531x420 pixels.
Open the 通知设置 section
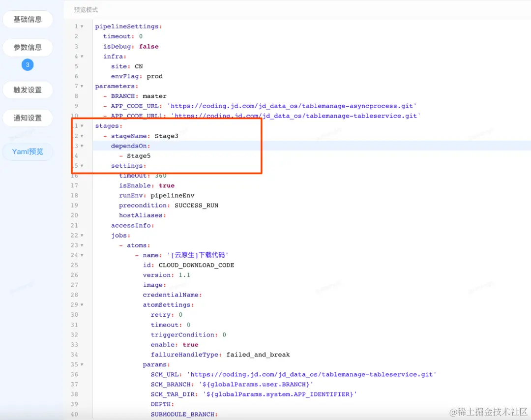click(x=28, y=118)
